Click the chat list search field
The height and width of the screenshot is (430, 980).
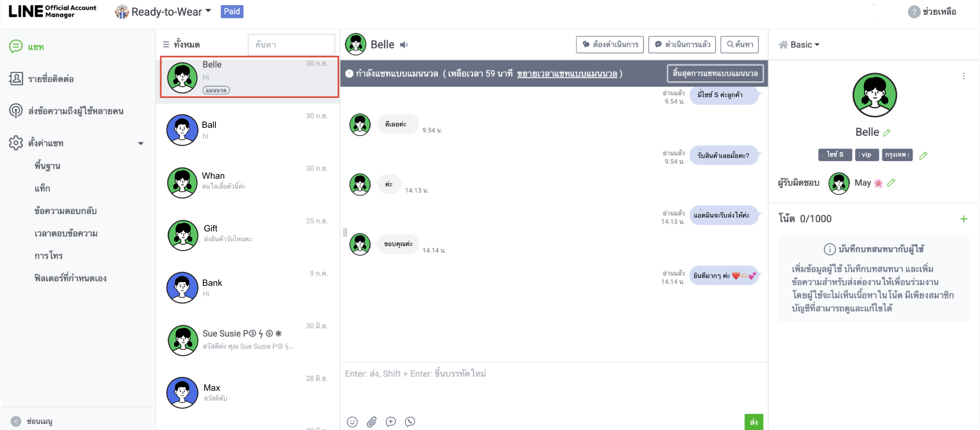291,45
